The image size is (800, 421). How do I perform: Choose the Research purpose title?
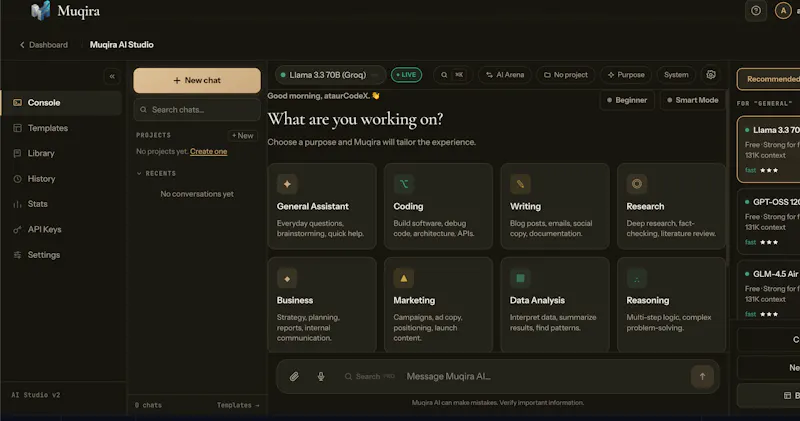(x=645, y=206)
